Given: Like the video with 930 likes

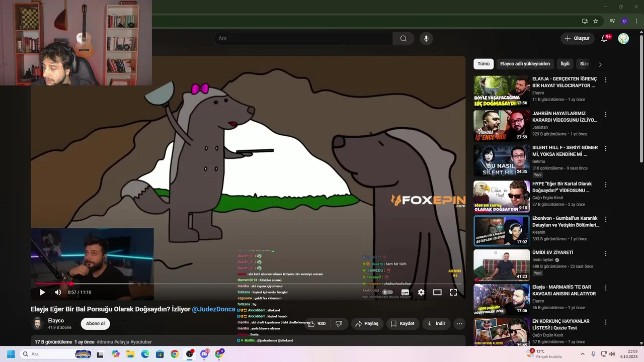Looking at the screenshot, I should [316, 324].
